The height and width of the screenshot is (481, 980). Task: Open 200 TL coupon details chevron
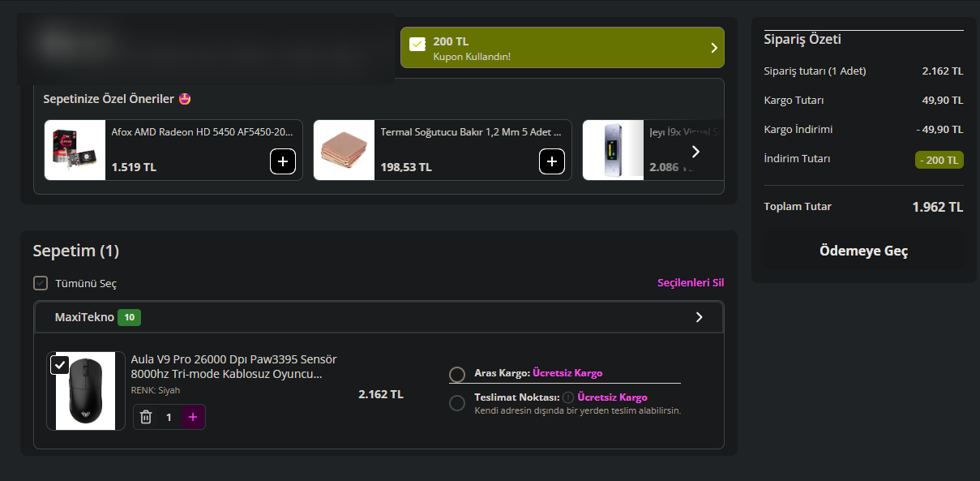(714, 48)
